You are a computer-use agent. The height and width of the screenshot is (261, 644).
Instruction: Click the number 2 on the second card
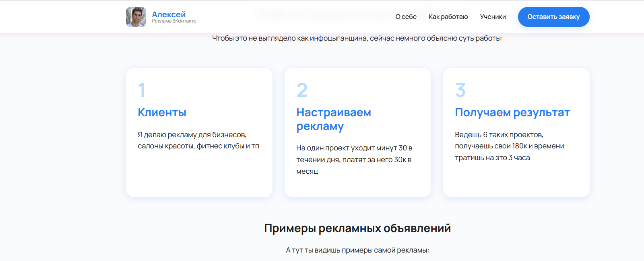click(x=302, y=90)
